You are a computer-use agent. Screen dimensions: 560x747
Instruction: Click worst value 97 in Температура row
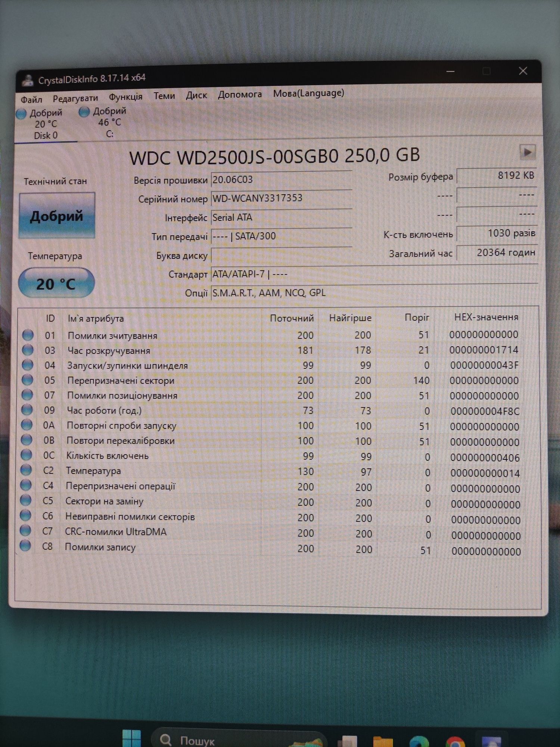(366, 472)
